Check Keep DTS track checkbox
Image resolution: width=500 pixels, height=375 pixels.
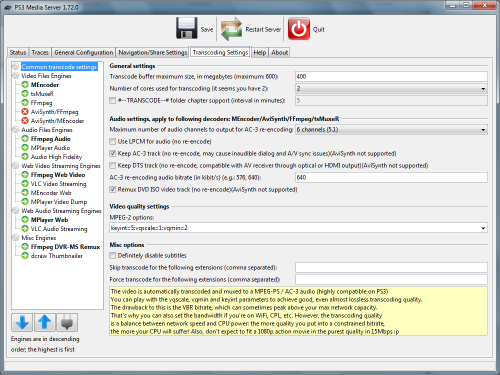pyautogui.click(x=113, y=165)
